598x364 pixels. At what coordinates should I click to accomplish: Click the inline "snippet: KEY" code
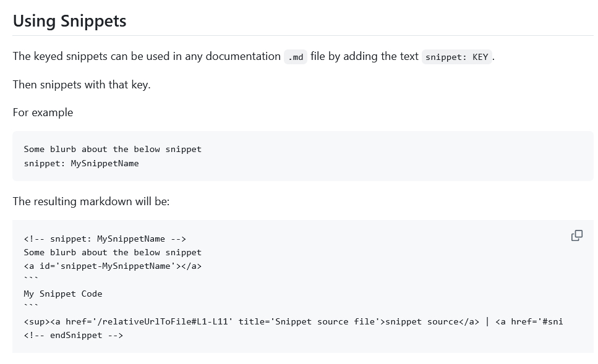[x=456, y=57]
